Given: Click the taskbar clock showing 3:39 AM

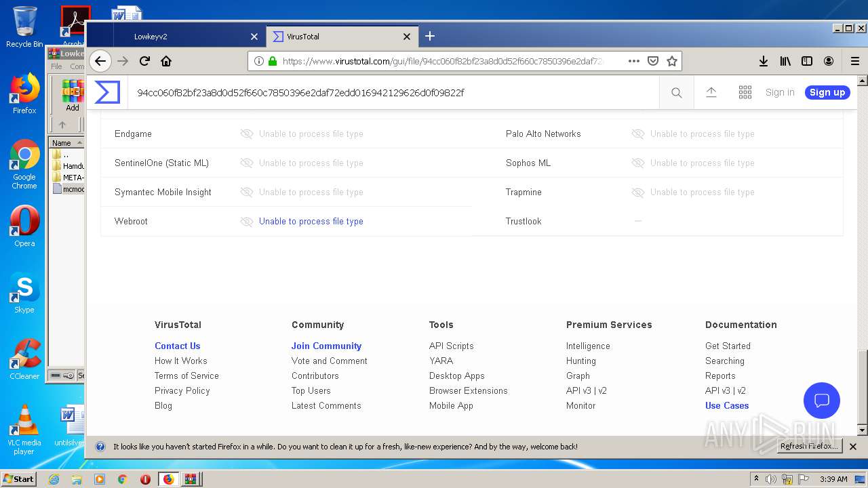Looking at the screenshot, I should coord(833,479).
